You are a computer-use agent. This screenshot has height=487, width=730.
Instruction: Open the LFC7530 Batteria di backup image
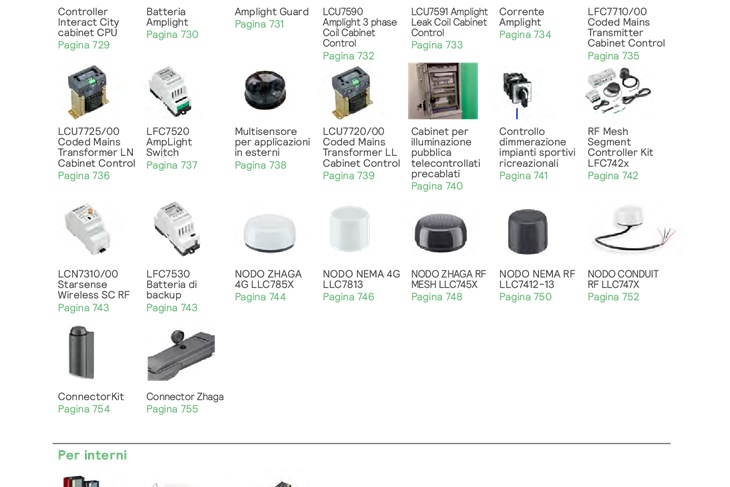tap(177, 229)
